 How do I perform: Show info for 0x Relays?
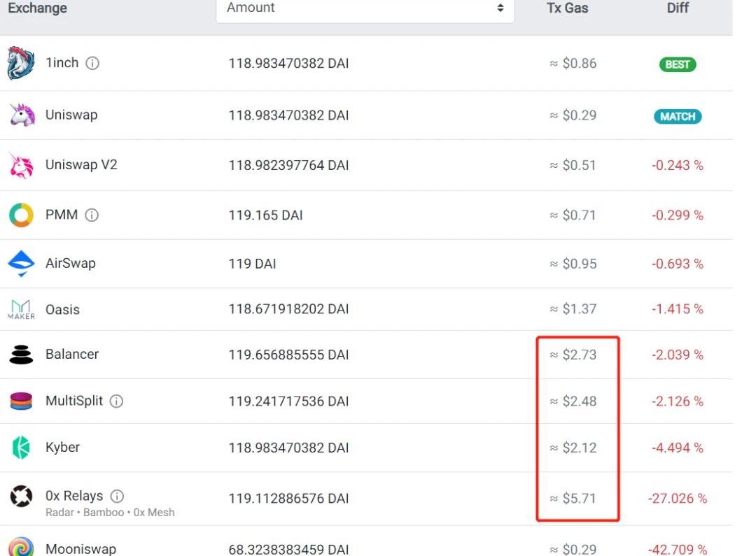(x=117, y=497)
